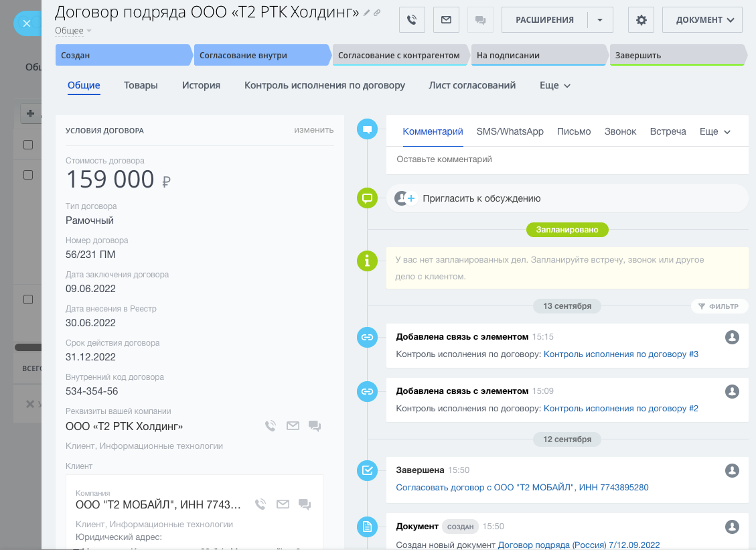Image resolution: width=756 pixels, height=550 pixels.
Task: Click the Завершить stage
Action: coord(678,55)
